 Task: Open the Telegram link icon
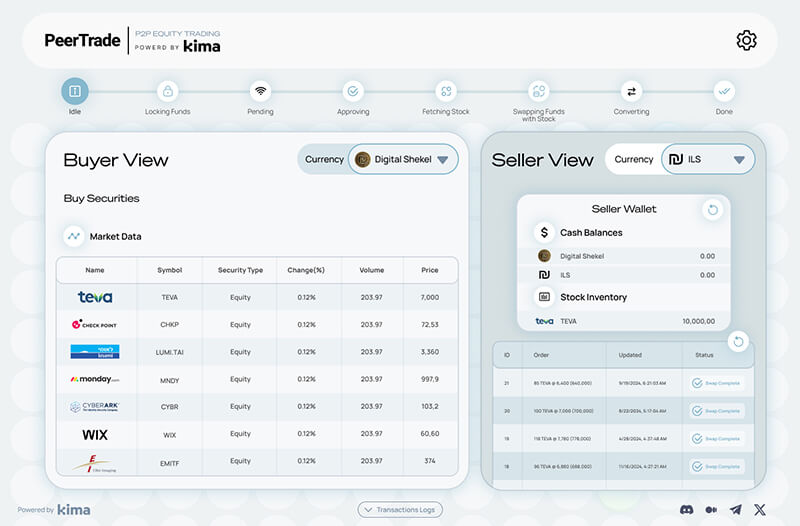click(736, 509)
